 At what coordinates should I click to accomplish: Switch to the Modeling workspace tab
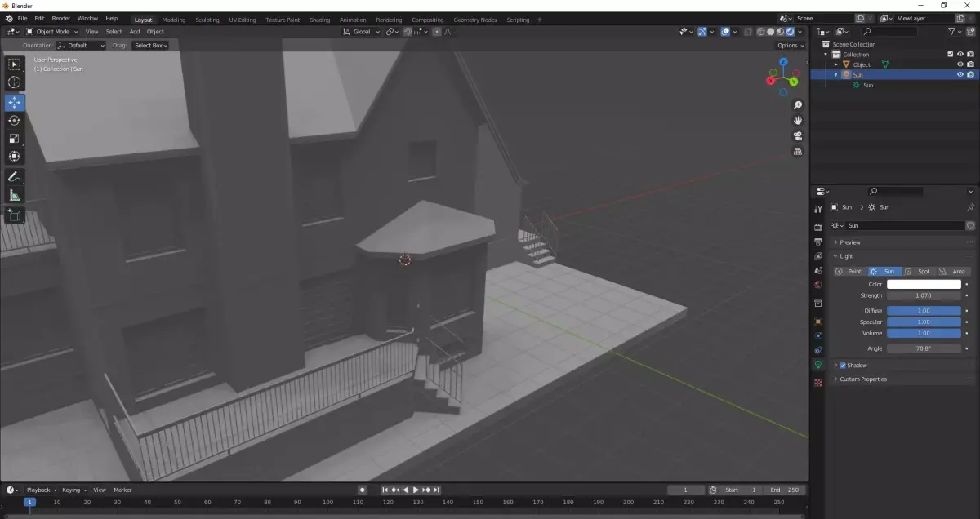[x=174, y=20]
